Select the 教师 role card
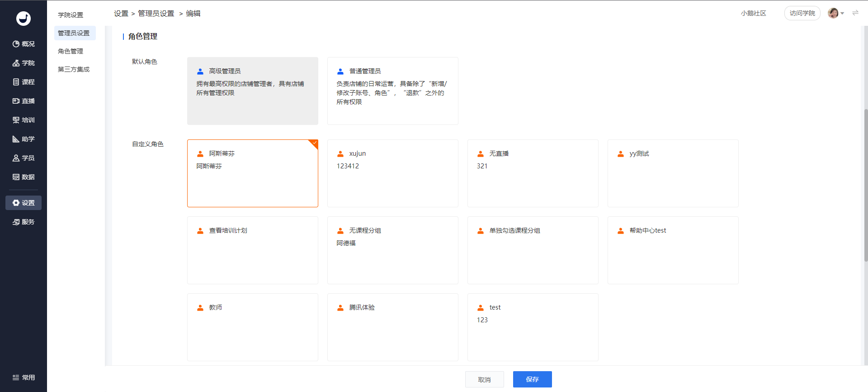 point(253,327)
